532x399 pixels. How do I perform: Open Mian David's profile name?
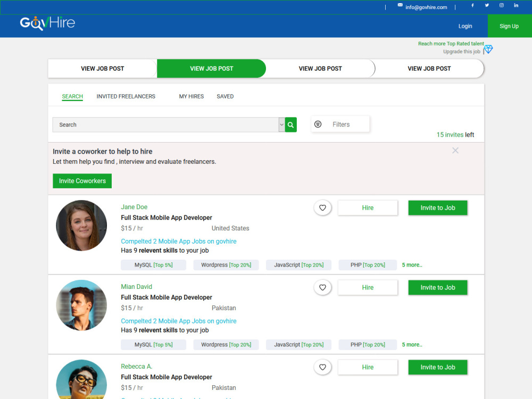[x=136, y=287]
